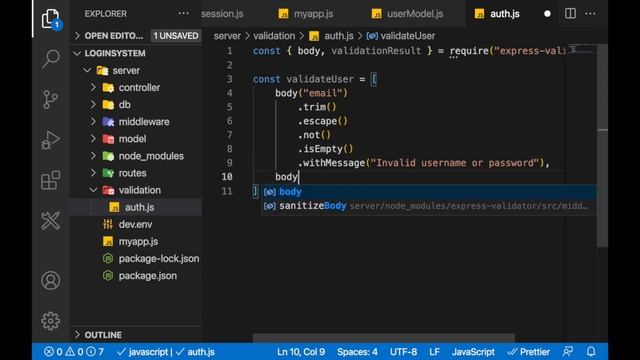This screenshot has width=640, height=360.
Task: Open the Run and Debug view
Action: coord(51,140)
